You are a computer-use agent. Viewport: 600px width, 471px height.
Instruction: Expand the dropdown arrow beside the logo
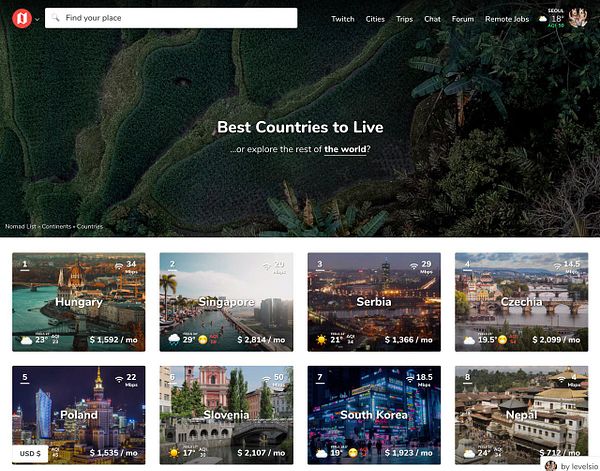[x=37, y=19]
